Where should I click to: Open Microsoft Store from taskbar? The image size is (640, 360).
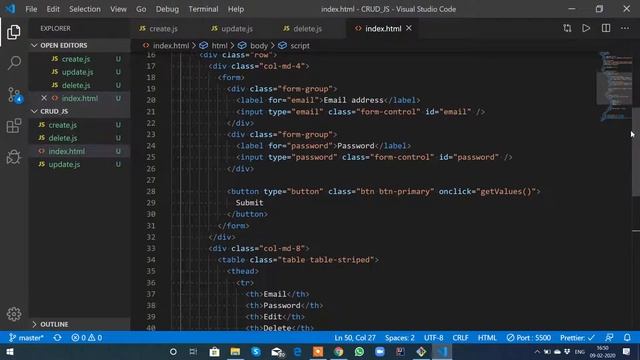214,351
